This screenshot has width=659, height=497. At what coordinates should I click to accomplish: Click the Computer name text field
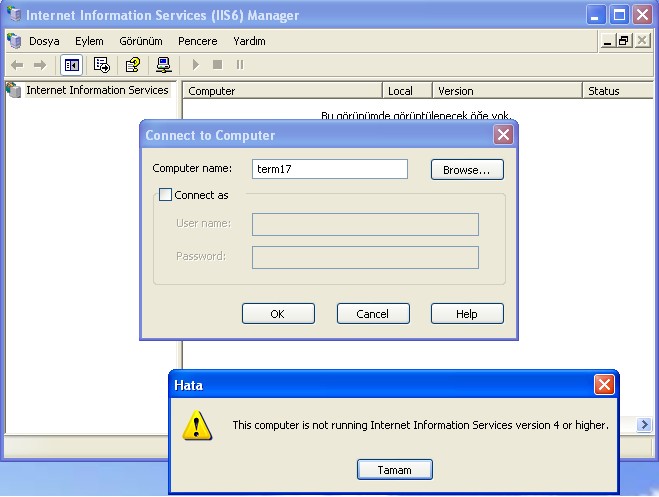329,169
